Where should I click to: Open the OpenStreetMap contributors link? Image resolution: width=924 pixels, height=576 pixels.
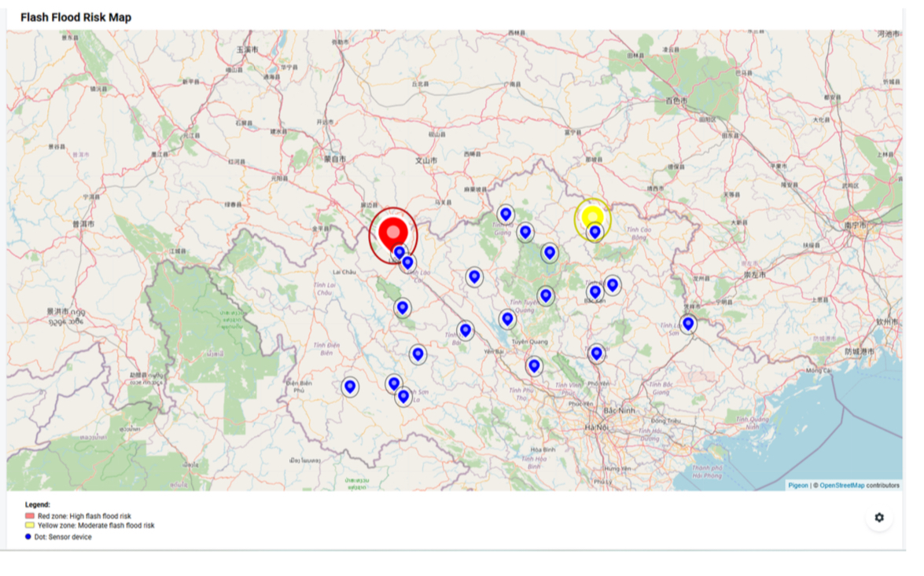coord(842,485)
